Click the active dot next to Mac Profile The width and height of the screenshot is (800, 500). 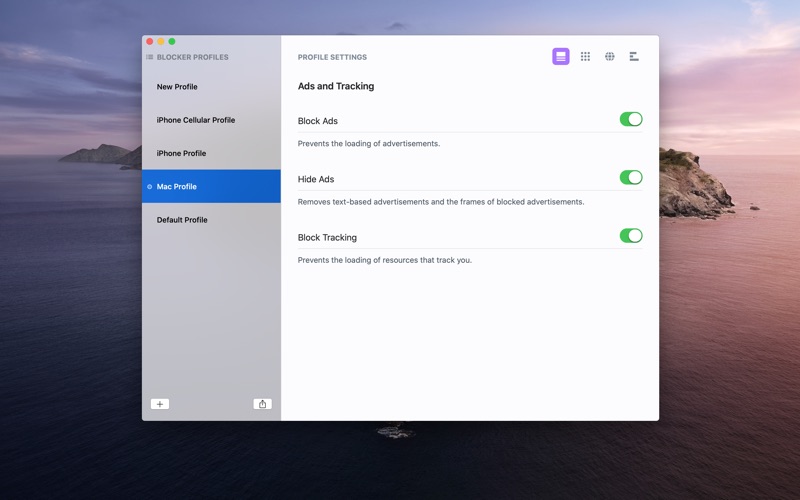149,187
